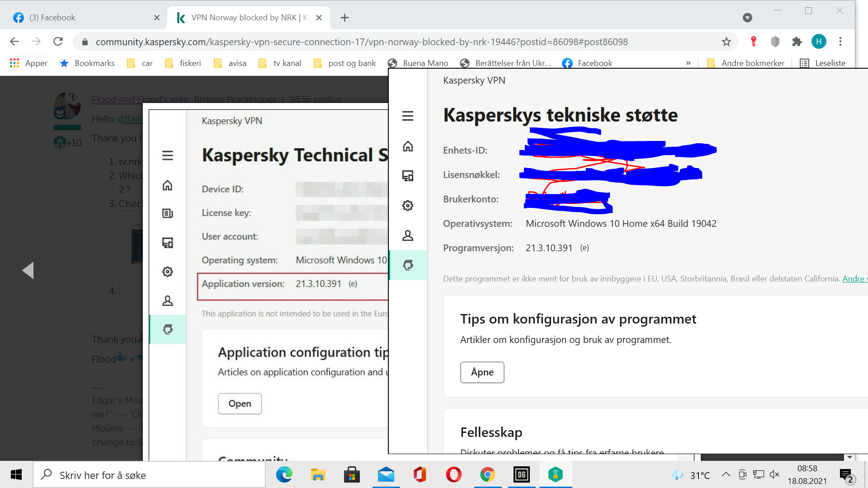Show hidden system tray icons
Image resolution: width=868 pixels, height=488 pixels.
pos(726,474)
